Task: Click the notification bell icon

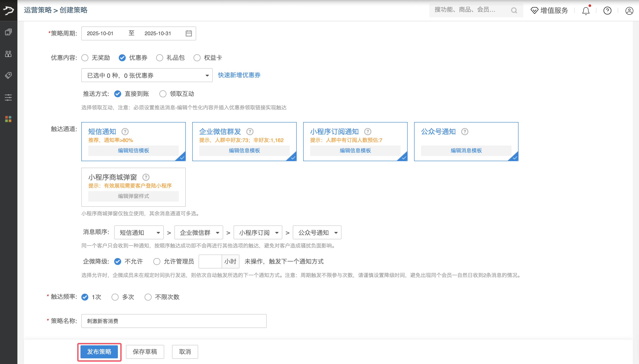Action: tap(586, 11)
